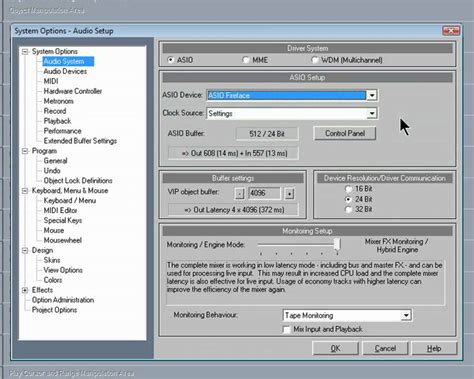Screen dimensions: 474x379
Task: Click the Effects label in the tree
Action: [42, 290]
